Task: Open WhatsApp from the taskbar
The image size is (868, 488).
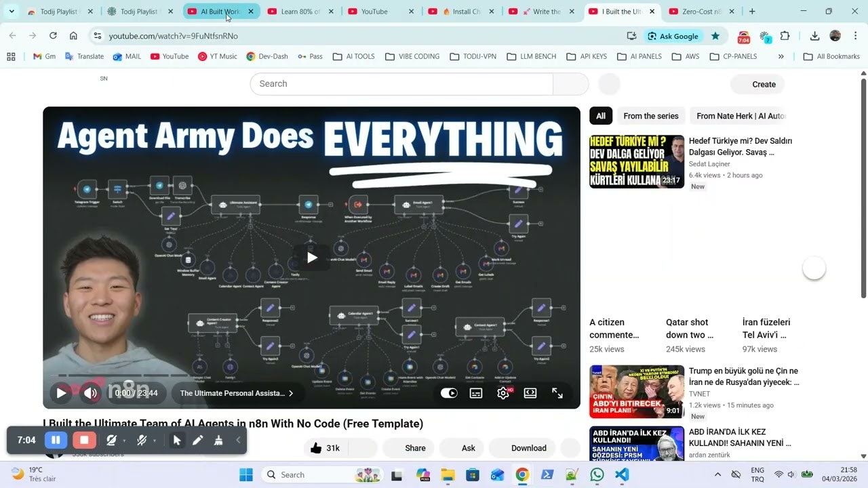Action: [x=597, y=474]
